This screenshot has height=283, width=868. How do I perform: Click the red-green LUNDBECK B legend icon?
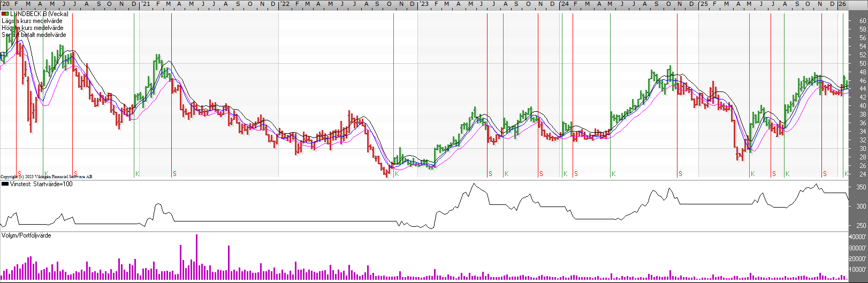click(x=5, y=14)
